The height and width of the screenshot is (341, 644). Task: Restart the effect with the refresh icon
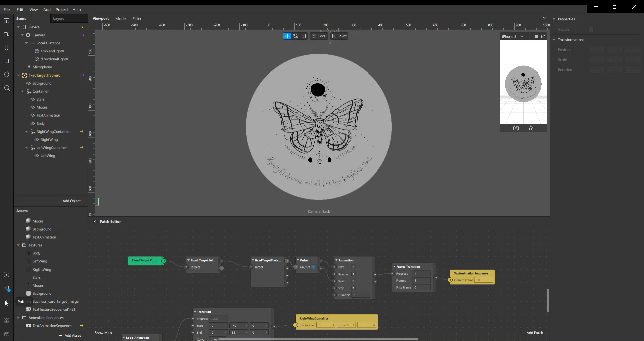[x=6, y=75]
